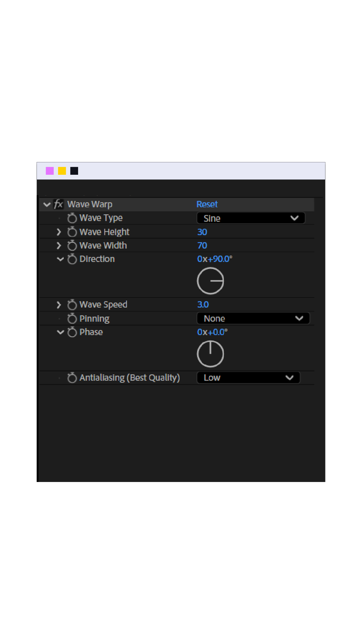Expand the Wave Width property
This screenshot has height=644, width=362.
59,246
